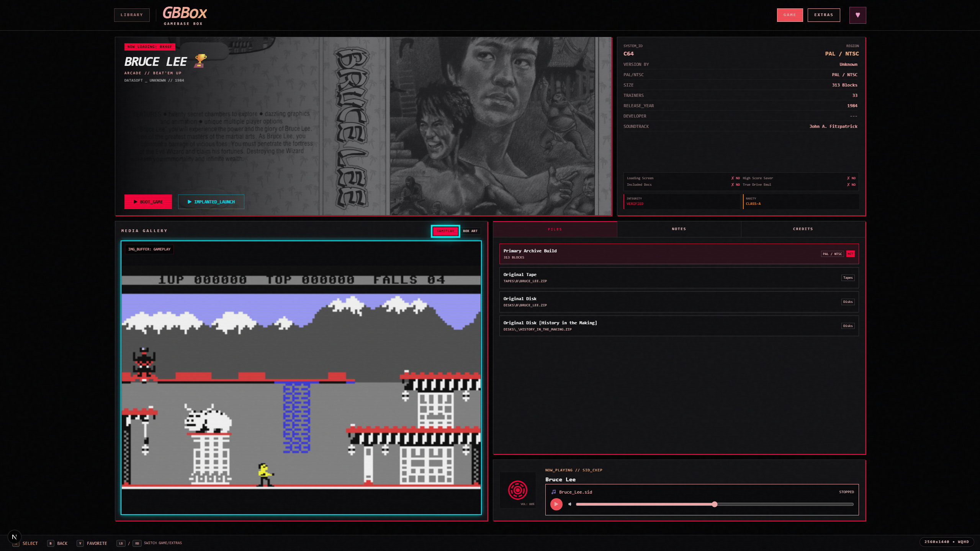Click the Loading Screen NO flag
Viewport: 980px width, 551px height.
point(735,178)
